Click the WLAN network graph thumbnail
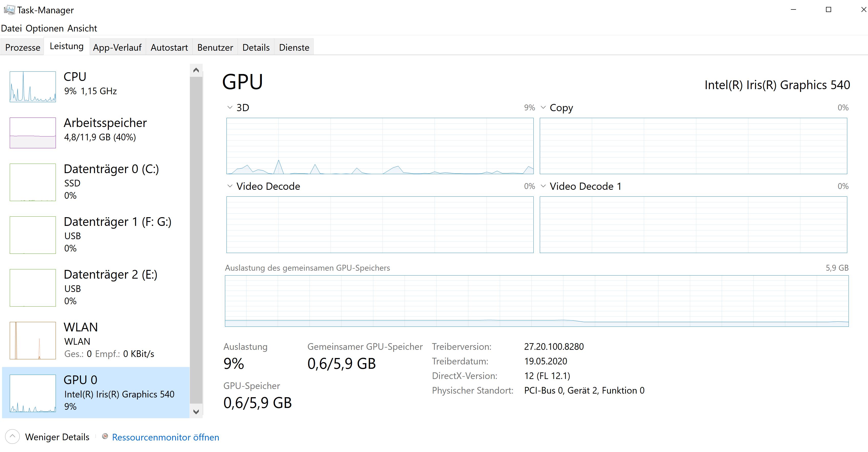 tap(33, 340)
